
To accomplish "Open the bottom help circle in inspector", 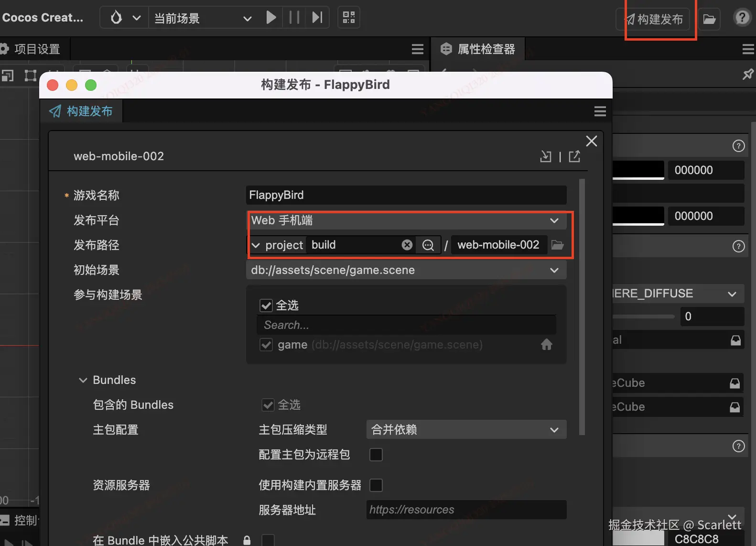I will pos(739,446).
